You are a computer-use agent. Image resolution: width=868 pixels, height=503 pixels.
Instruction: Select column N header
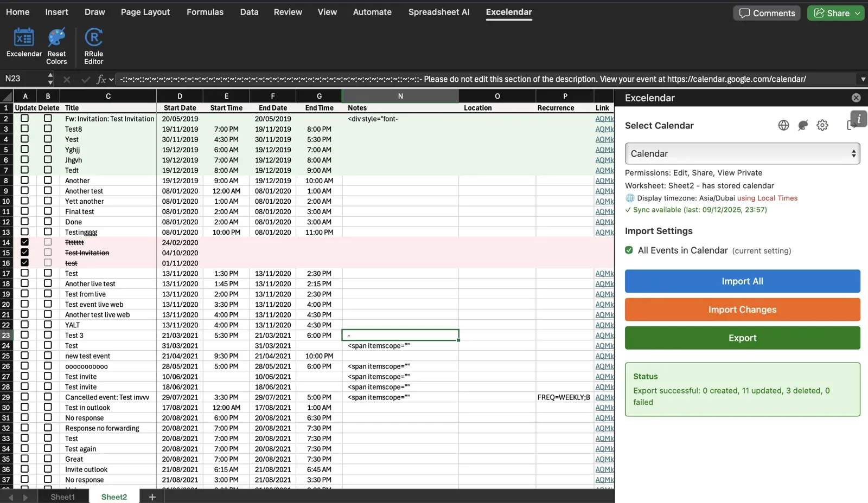pos(400,96)
